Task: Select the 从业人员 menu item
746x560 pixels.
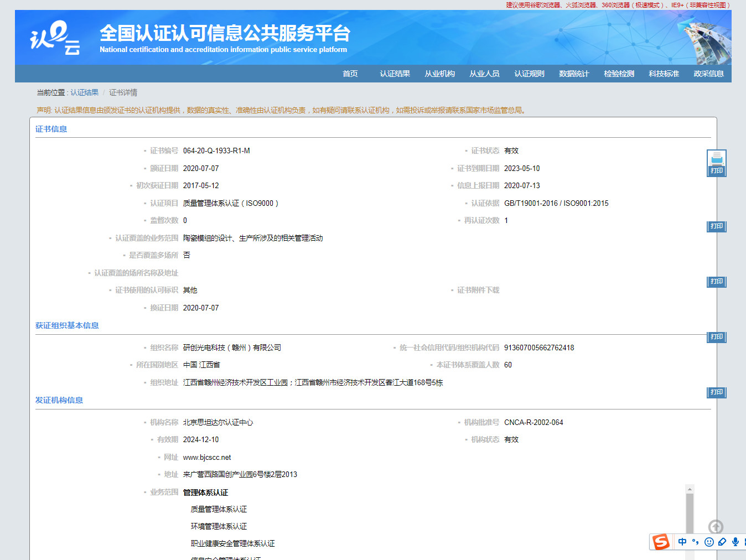Action: (x=484, y=74)
